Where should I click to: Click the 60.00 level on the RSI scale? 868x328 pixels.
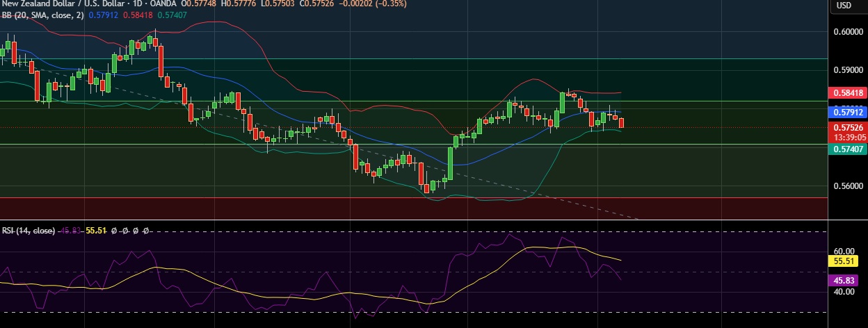click(844, 251)
